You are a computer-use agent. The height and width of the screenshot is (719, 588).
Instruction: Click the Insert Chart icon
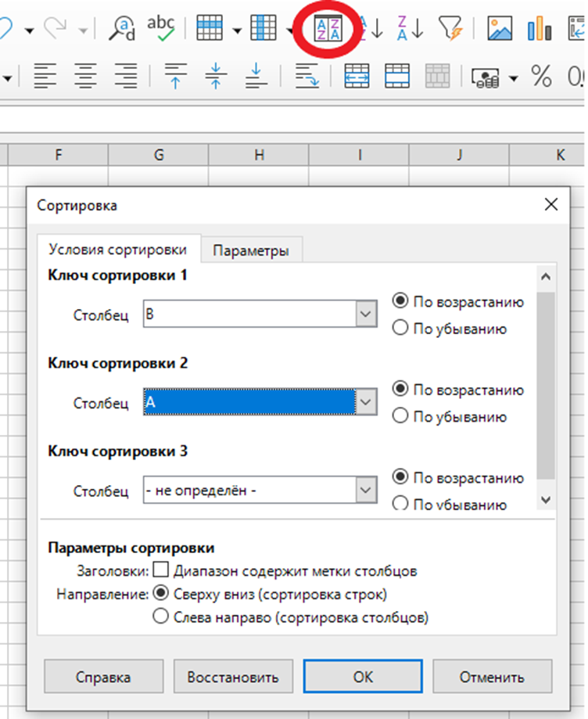click(540, 29)
